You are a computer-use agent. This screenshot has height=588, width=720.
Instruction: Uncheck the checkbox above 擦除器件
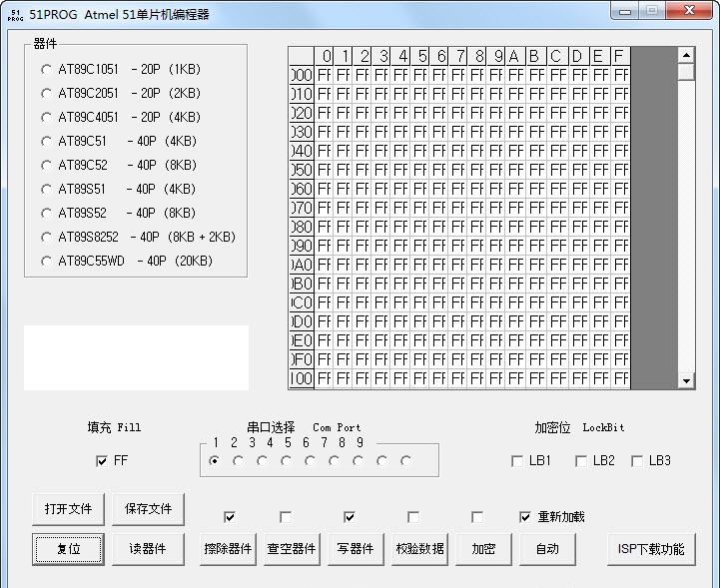[x=230, y=517]
